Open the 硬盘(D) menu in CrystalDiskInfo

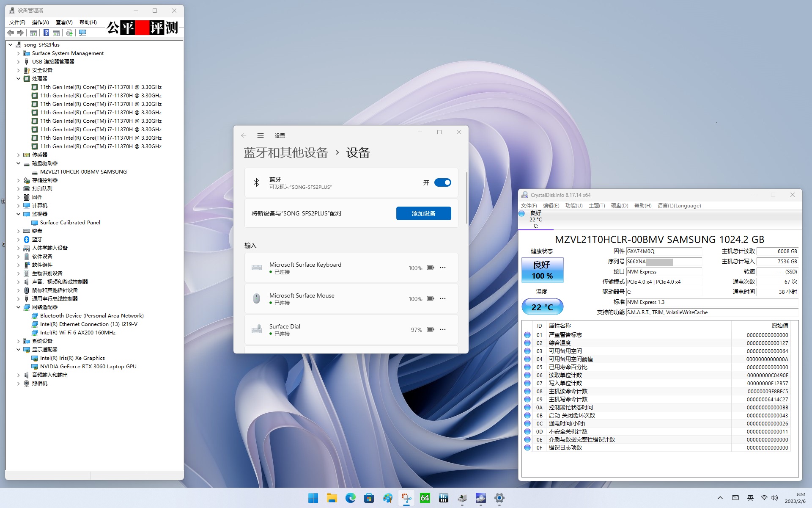pyautogui.click(x=620, y=205)
